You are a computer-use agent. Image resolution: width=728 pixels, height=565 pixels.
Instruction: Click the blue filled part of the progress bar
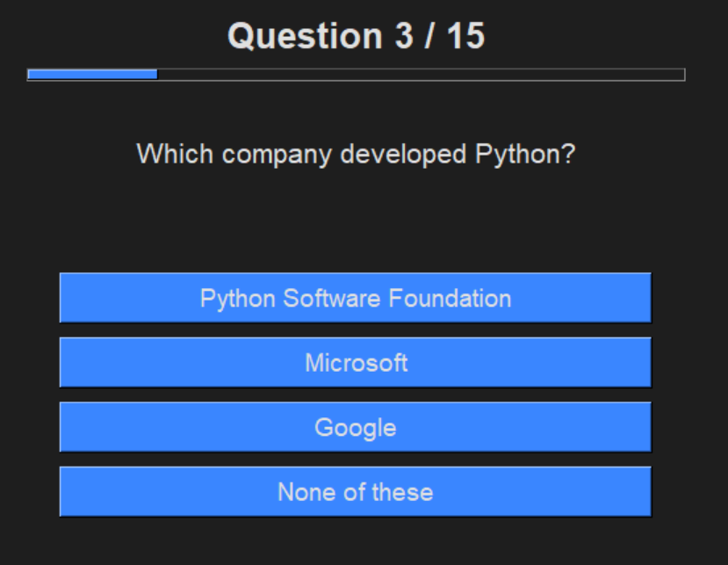[x=92, y=75]
